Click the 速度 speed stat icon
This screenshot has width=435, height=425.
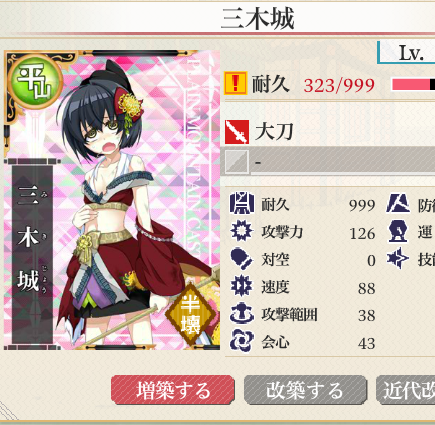coord(242,286)
